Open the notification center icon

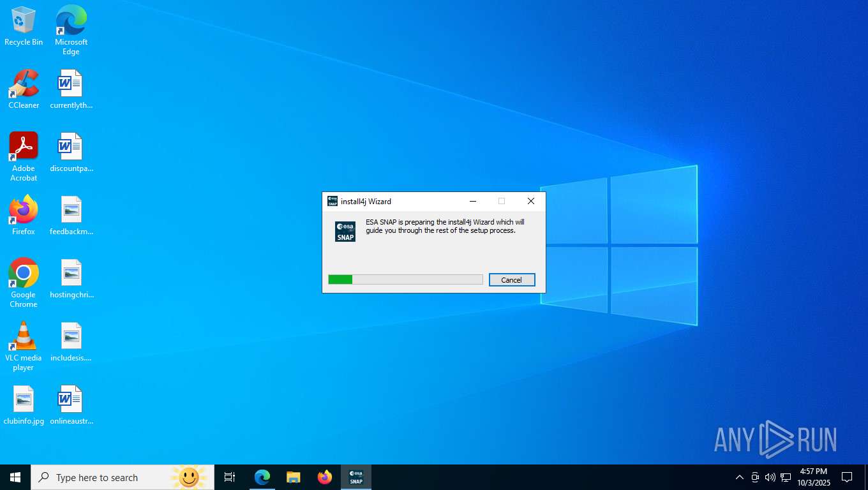[x=847, y=477]
